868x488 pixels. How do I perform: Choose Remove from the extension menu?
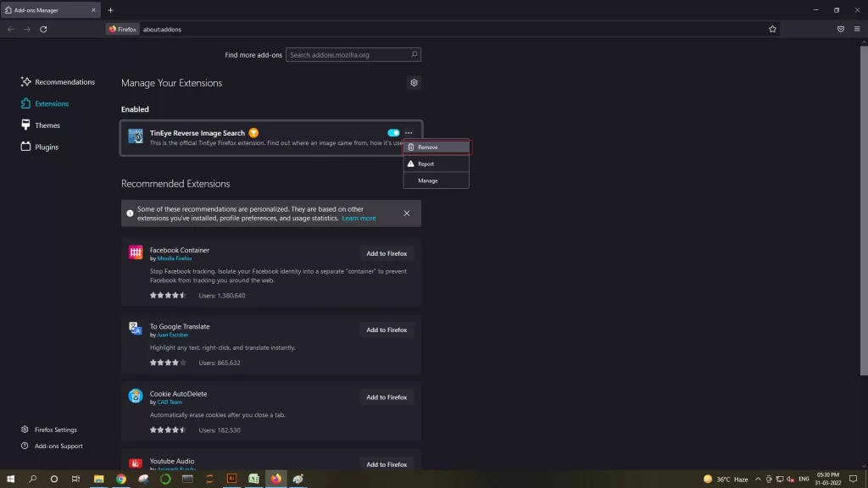pyautogui.click(x=437, y=147)
